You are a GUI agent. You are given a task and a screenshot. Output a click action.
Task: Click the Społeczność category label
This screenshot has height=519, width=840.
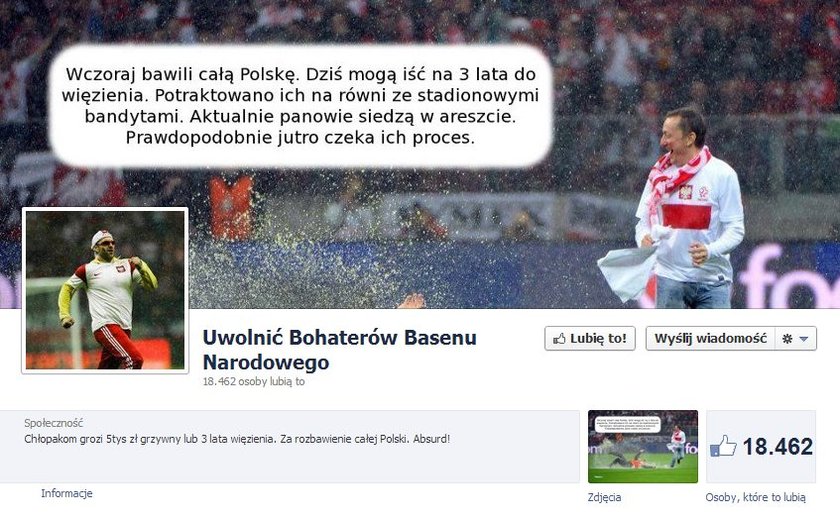(54, 423)
